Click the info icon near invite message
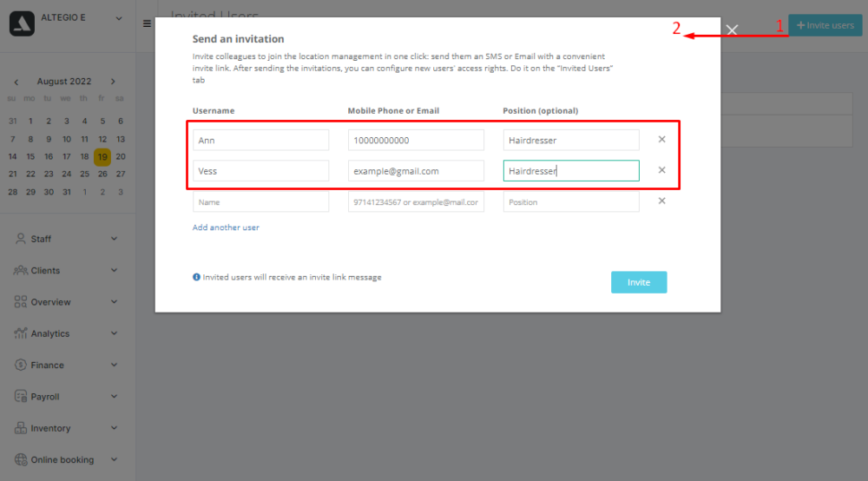 (x=196, y=277)
